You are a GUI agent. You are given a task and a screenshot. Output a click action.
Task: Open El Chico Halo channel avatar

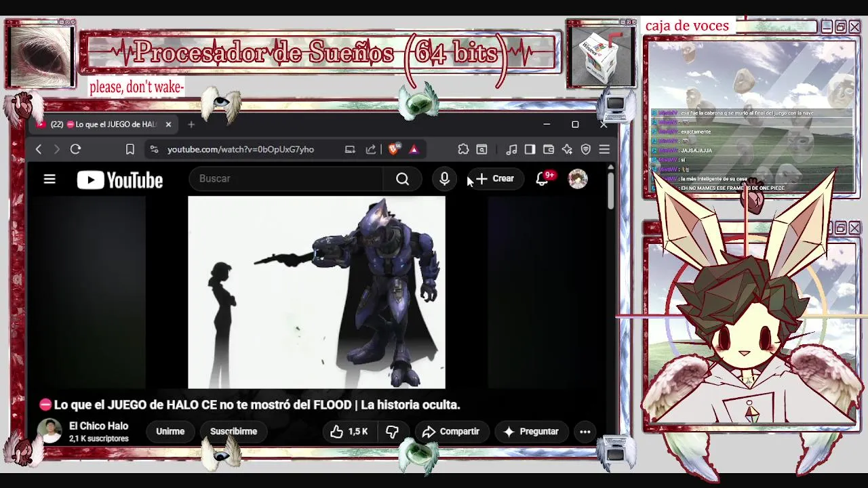tap(50, 431)
